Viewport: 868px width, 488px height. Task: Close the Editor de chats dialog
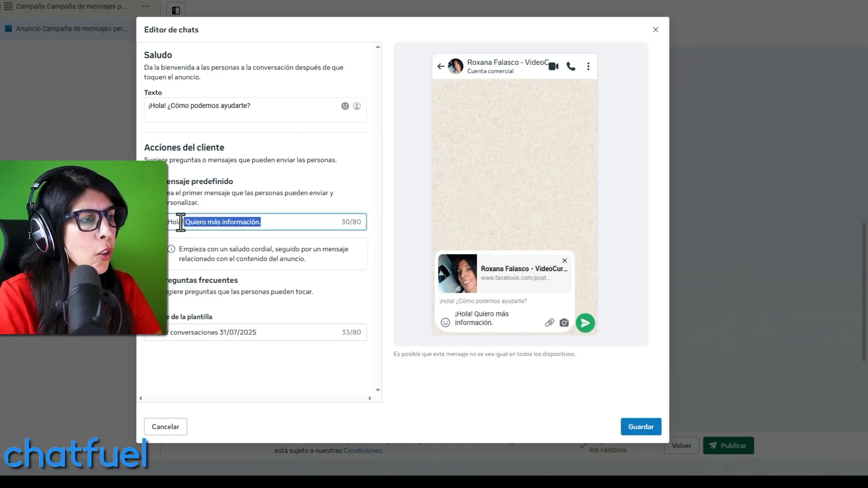(x=656, y=29)
